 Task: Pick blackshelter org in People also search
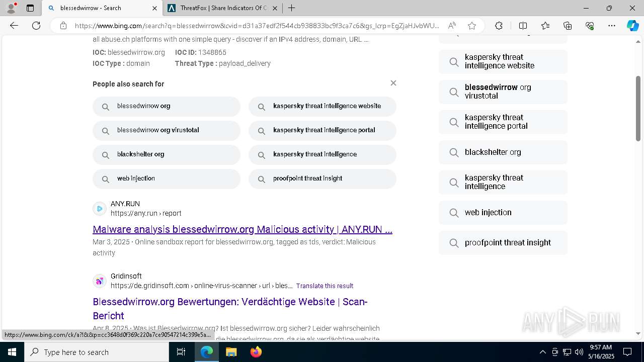click(x=167, y=155)
